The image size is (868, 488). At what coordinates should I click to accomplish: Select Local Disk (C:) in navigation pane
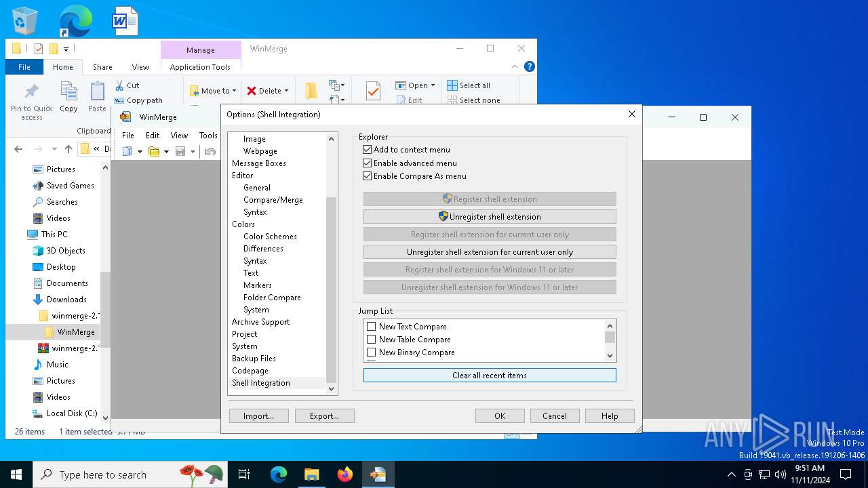coord(65,413)
